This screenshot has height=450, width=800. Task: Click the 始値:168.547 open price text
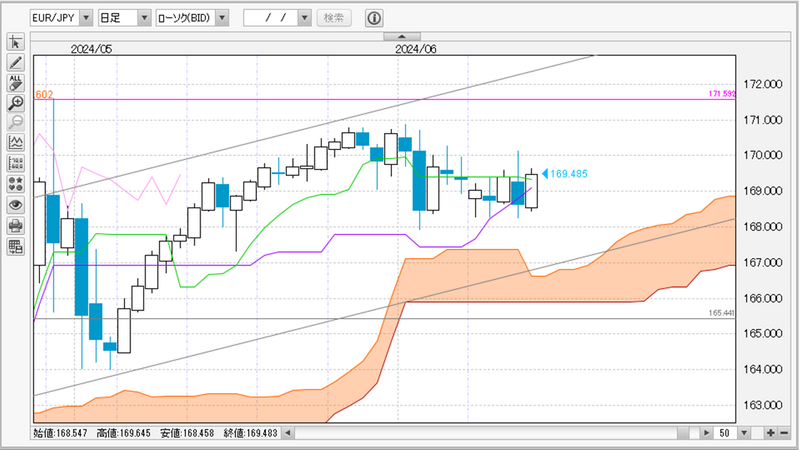point(60,433)
